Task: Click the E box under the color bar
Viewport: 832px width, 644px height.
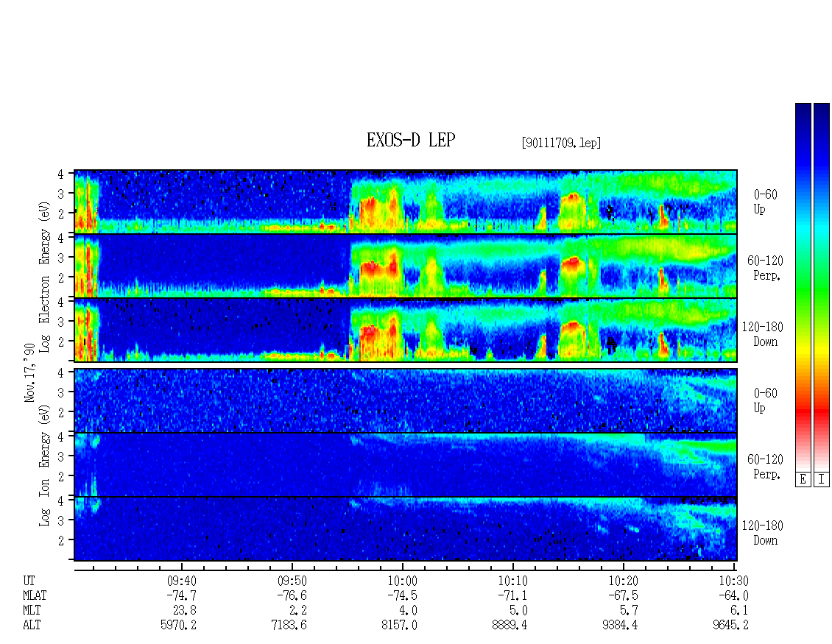Action: tap(803, 479)
